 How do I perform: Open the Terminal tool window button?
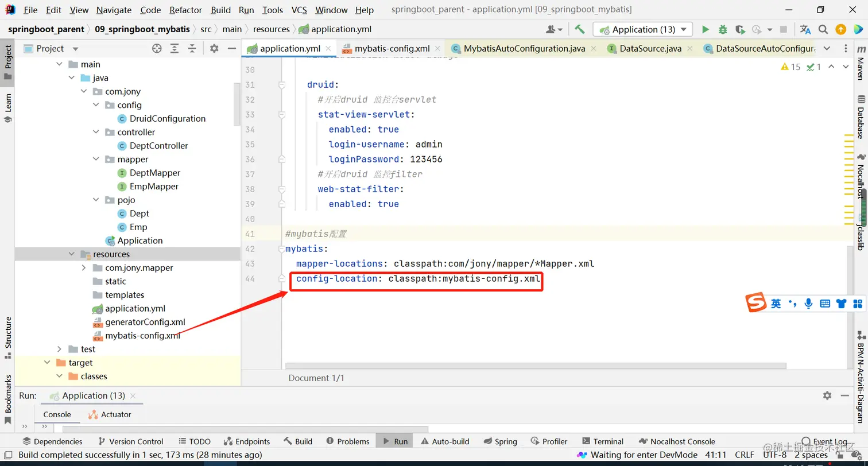(603, 441)
